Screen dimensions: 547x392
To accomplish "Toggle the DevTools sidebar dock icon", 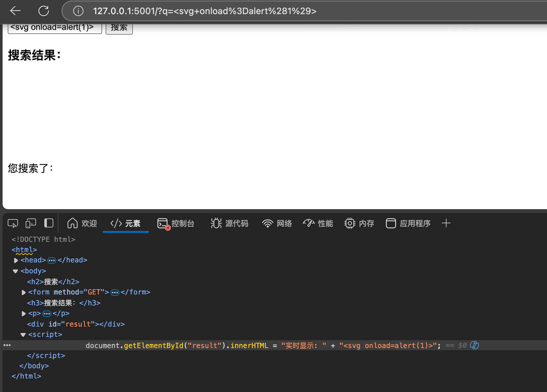I will point(49,223).
